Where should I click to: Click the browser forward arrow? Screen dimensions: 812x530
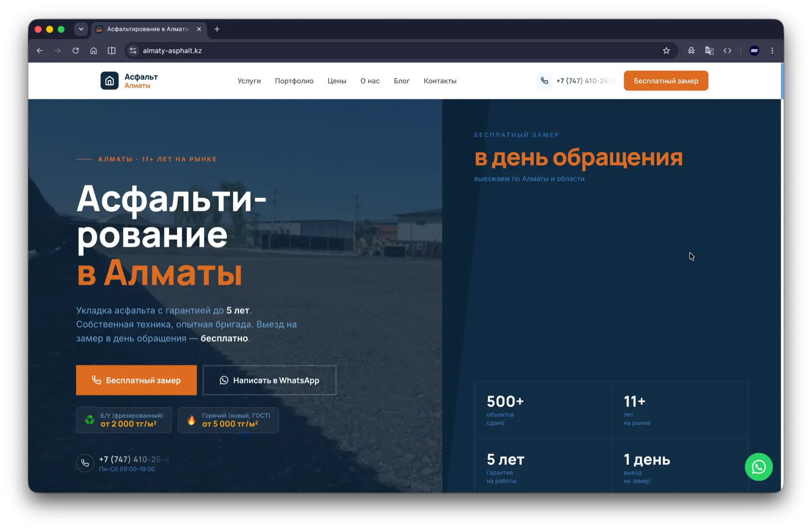[x=57, y=51]
